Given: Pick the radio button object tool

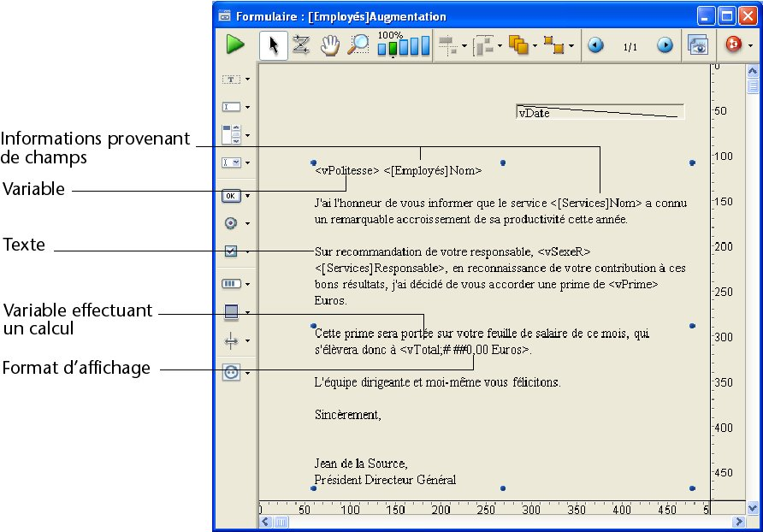Looking at the screenshot, I should pos(231,223).
